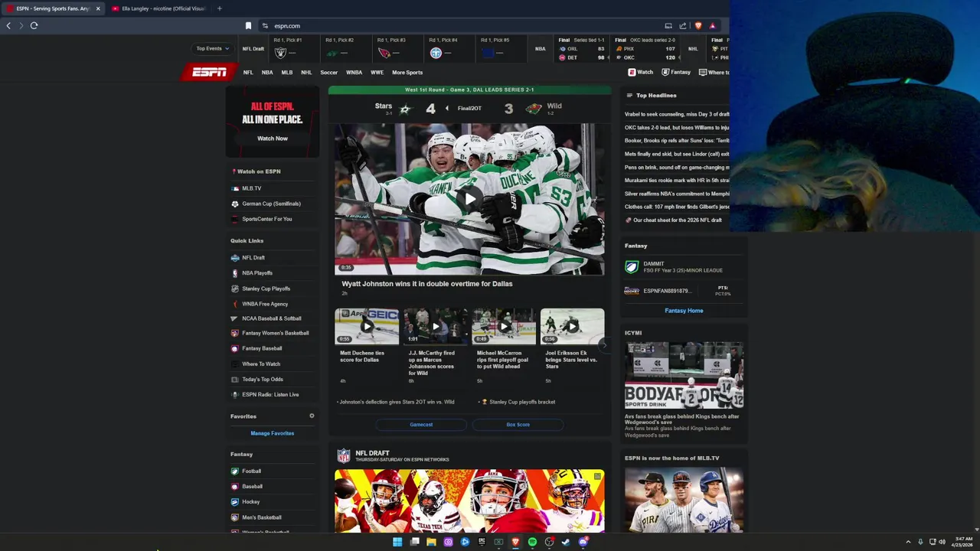Open the NHL menu in the ESPN navigation
The image size is (980, 551).
(x=306, y=73)
